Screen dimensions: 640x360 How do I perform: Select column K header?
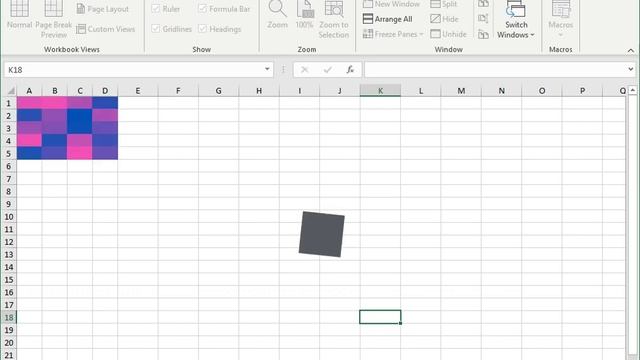pos(380,91)
